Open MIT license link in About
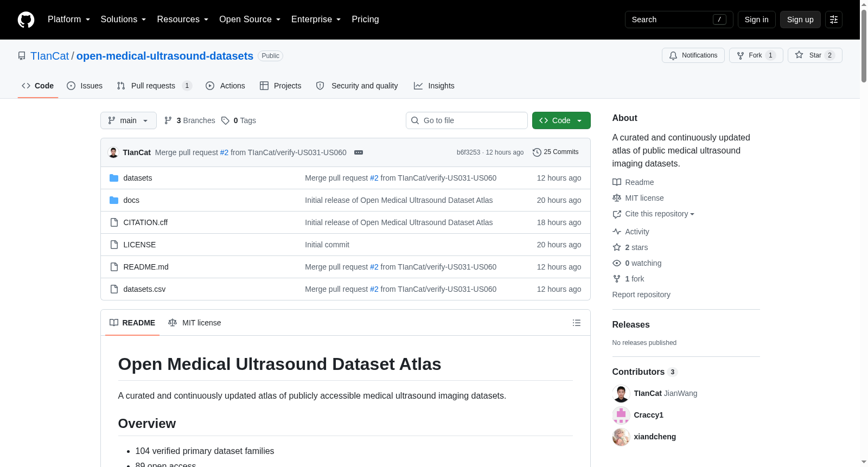This screenshot has width=868, height=467. 638,198
